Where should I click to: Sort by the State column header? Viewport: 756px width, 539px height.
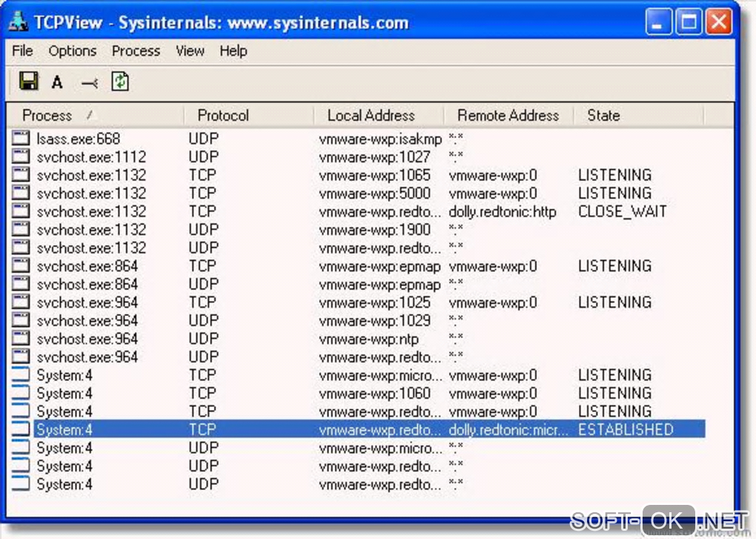(x=638, y=115)
